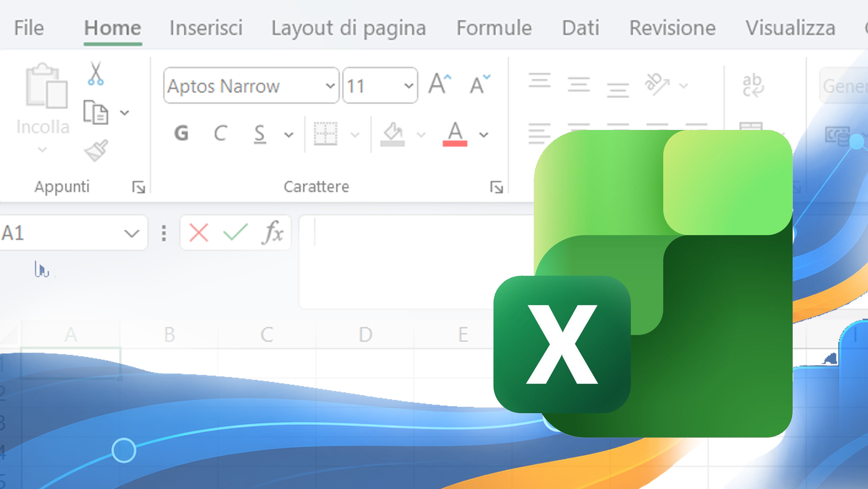This screenshot has width=868, height=489.
Task: Align text left in cell
Action: coord(539,133)
